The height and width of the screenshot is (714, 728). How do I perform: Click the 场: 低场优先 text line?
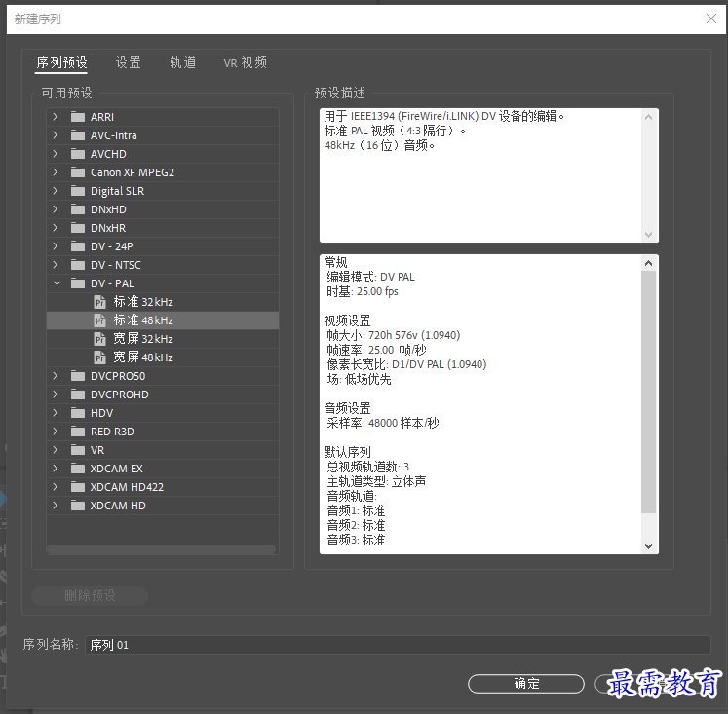359,380
